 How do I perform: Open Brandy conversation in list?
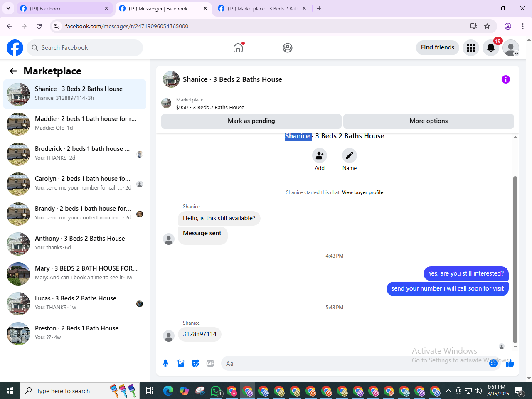point(75,214)
